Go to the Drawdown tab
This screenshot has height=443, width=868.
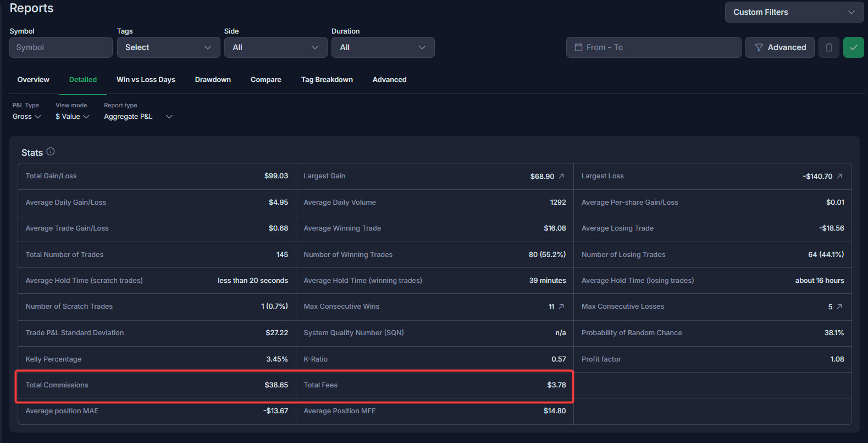point(213,80)
